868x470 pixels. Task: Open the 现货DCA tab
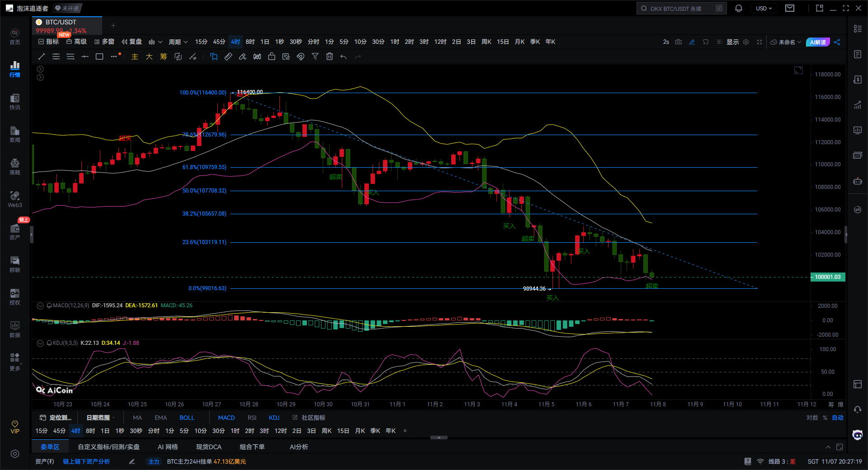209,447
